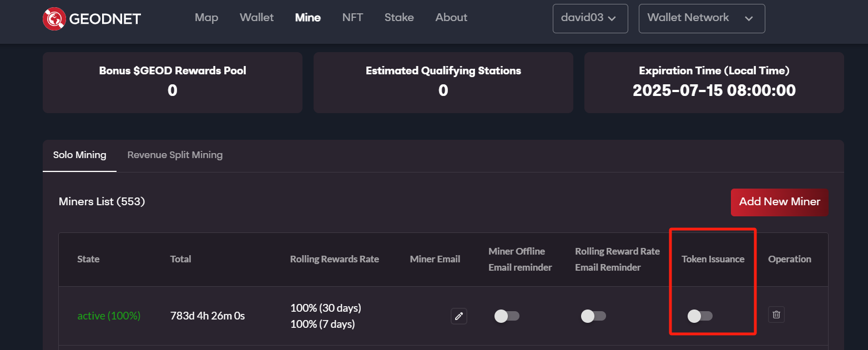Enable the Miner Offline Email reminder switch

pyautogui.click(x=506, y=316)
